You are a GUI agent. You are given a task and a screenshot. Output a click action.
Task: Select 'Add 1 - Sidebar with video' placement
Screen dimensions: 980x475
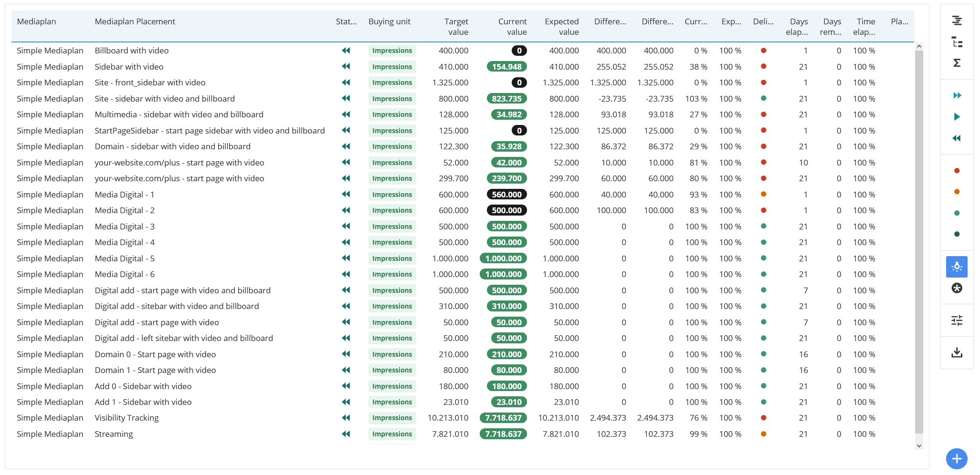point(143,402)
